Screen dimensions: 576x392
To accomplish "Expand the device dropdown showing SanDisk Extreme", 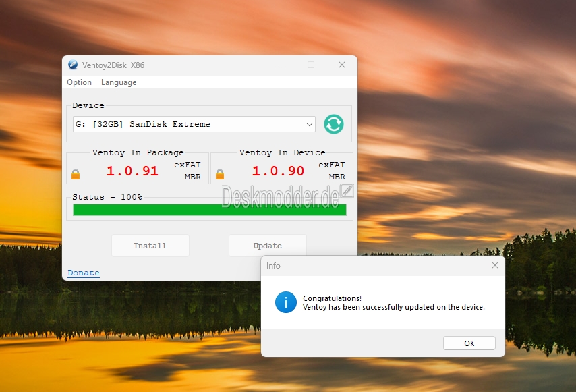I will point(194,124).
